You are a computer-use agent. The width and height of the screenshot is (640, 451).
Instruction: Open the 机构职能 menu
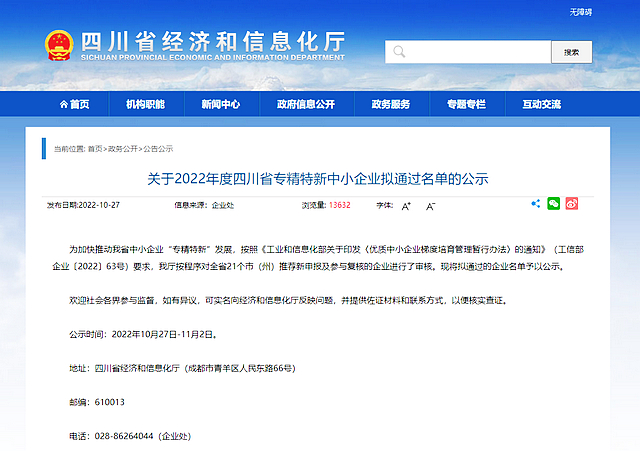tap(145, 104)
